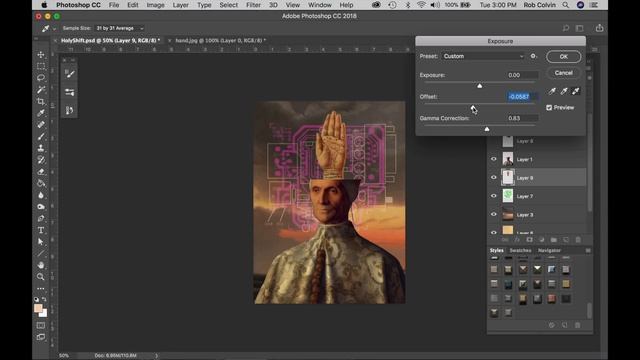Hide Layer 3 with its eye icon
The width and height of the screenshot is (640, 360).
(x=493, y=214)
